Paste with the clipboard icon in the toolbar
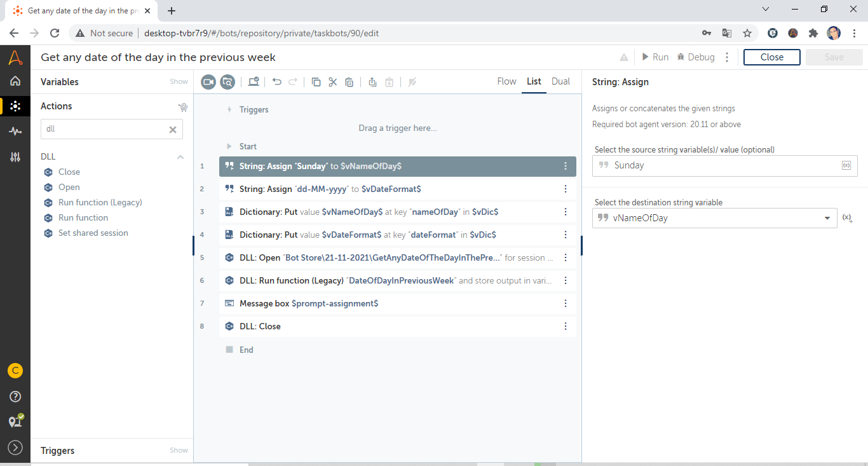The height and width of the screenshot is (466, 868). [x=349, y=81]
